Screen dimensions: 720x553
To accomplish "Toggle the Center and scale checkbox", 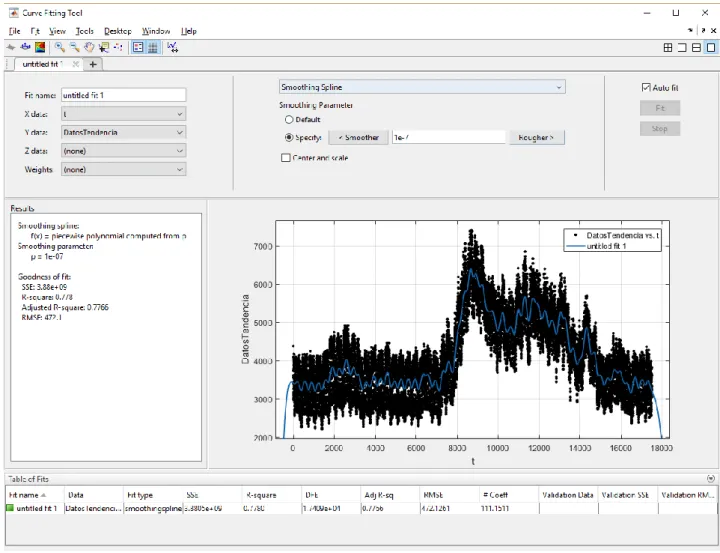I will [286, 158].
